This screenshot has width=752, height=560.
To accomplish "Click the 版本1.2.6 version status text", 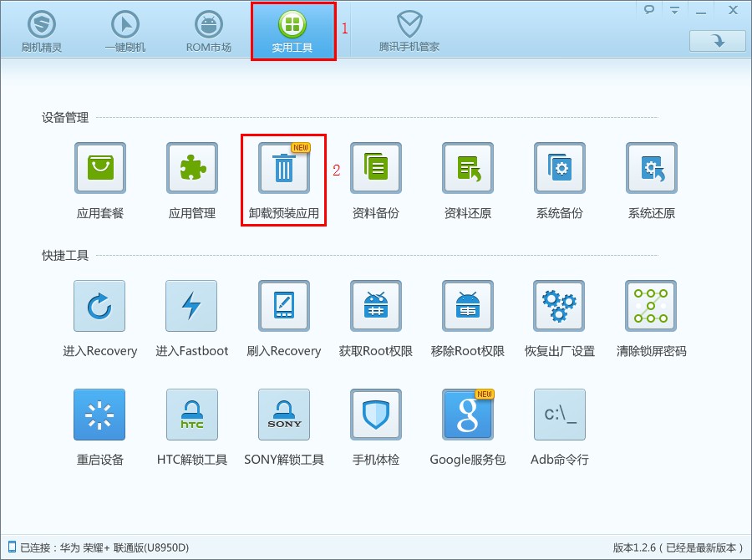I will click(x=678, y=547).
